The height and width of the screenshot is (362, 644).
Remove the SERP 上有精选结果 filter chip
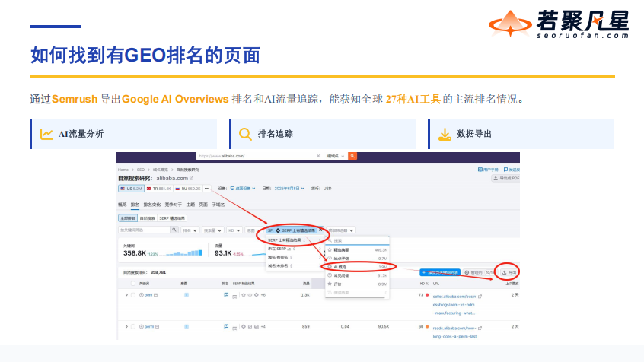pos(320,230)
